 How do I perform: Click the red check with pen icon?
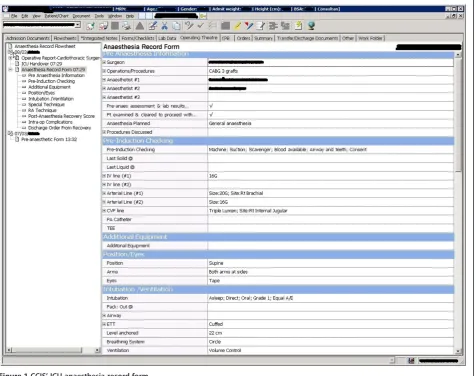pyautogui.click(x=249, y=26)
